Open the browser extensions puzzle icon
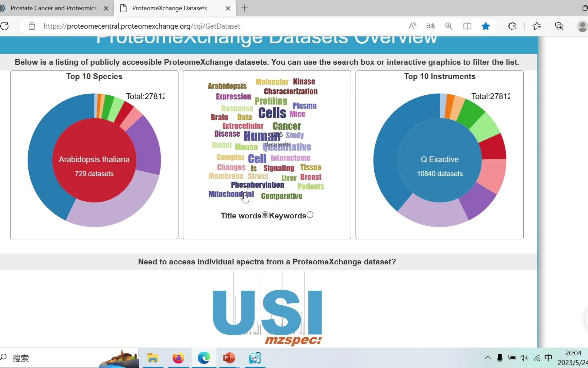 (512, 26)
